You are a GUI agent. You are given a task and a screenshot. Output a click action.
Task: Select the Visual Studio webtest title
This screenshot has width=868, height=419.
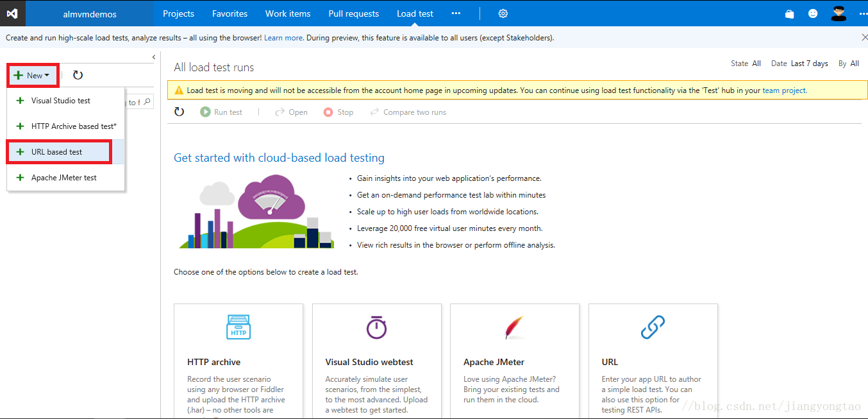tap(369, 362)
